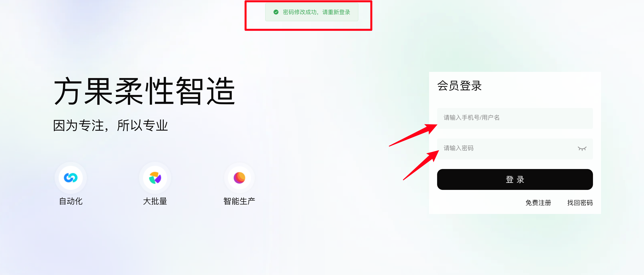This screenshot has width=644, height=275.
Task: Focus the 请输入手机号/用户名 field
Action: tap(515, 118)
